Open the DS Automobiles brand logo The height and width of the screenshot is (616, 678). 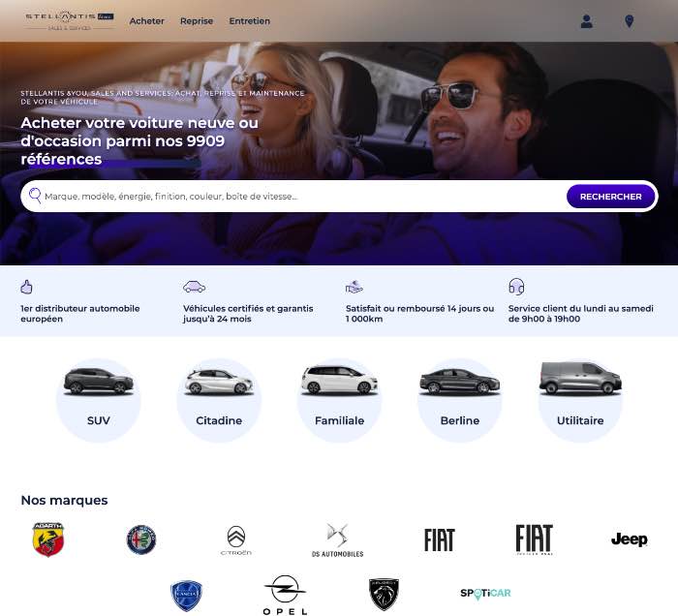click(337, 539)
